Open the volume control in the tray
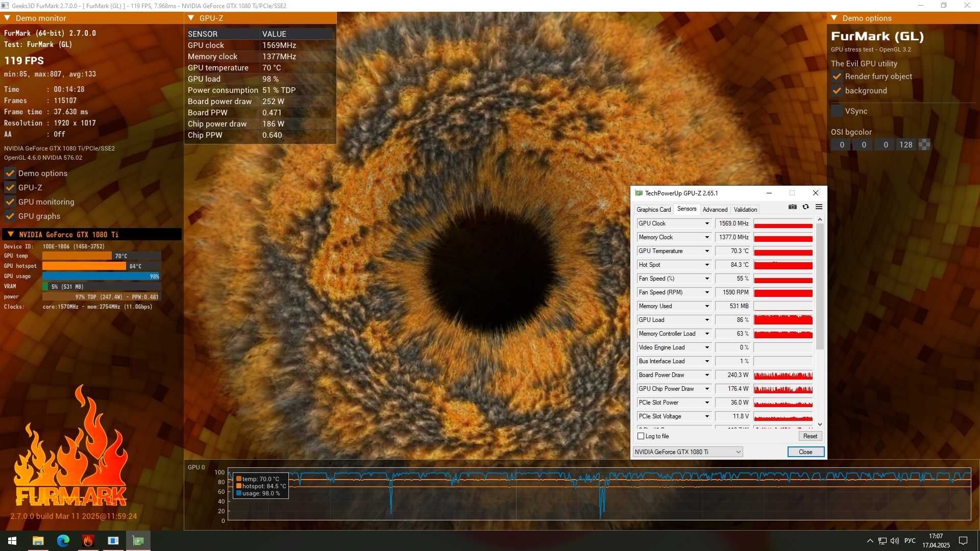980x551 pixels. 895,541
